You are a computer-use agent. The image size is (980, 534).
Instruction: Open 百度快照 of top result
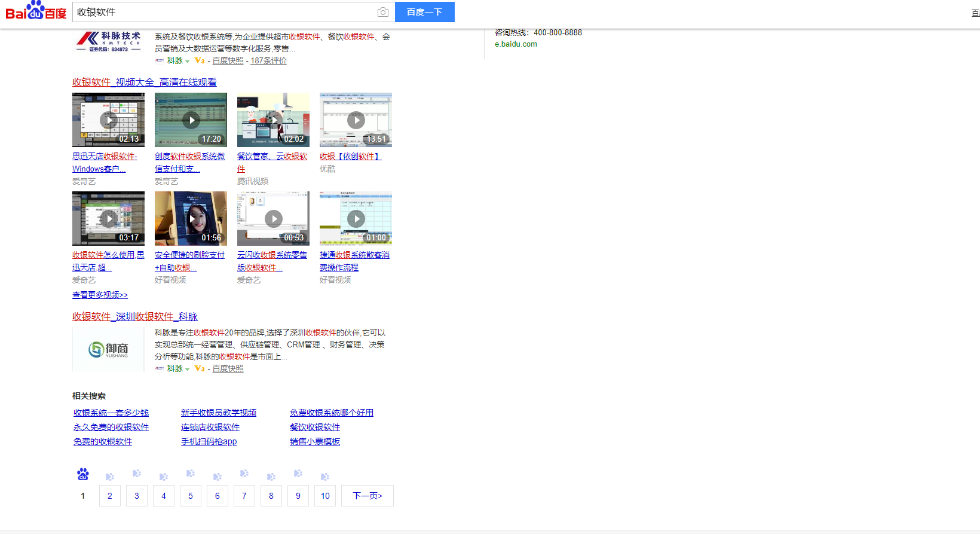[x=228, y=60]
